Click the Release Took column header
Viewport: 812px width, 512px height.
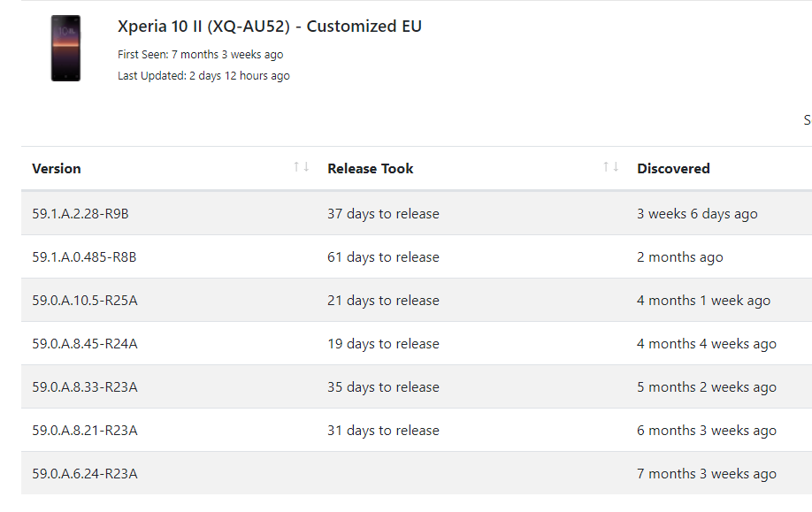tap(371, 168)
